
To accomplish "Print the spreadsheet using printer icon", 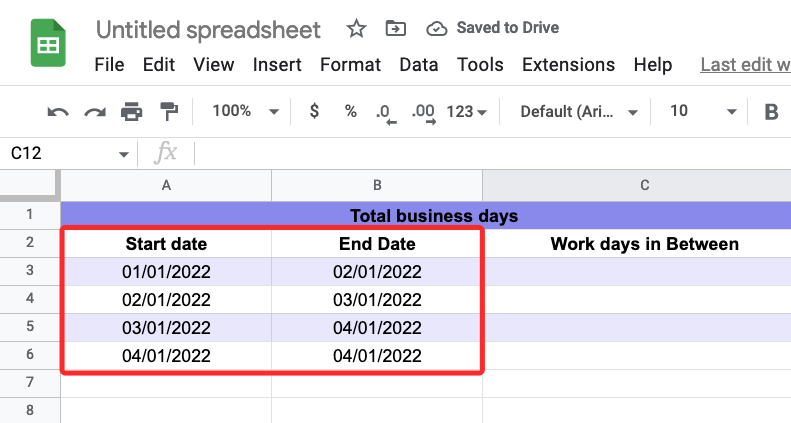I will point(131,112).
